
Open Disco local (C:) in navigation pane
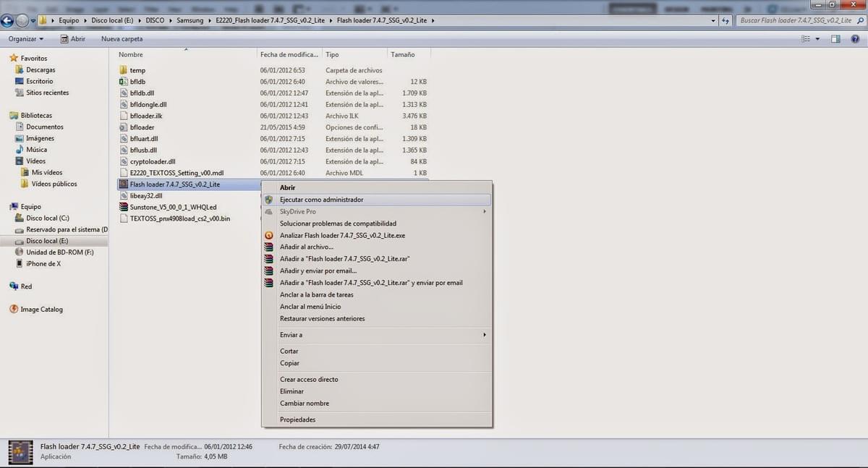pos(48,218)
